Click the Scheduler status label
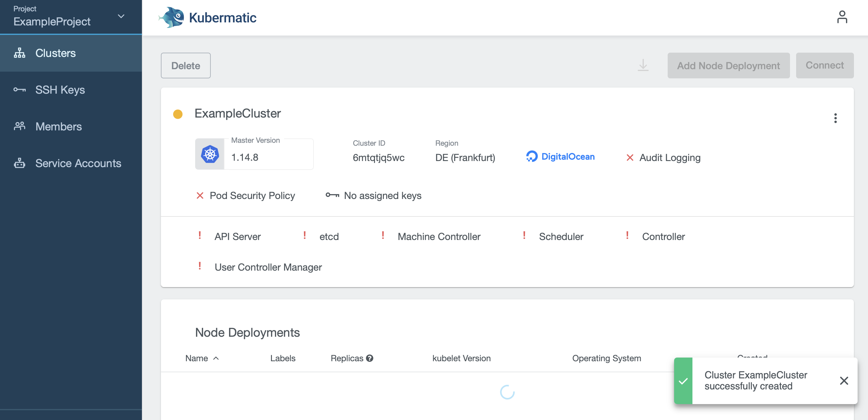The width and height of the screenshot is (868, 420). [x=561, y=237]
